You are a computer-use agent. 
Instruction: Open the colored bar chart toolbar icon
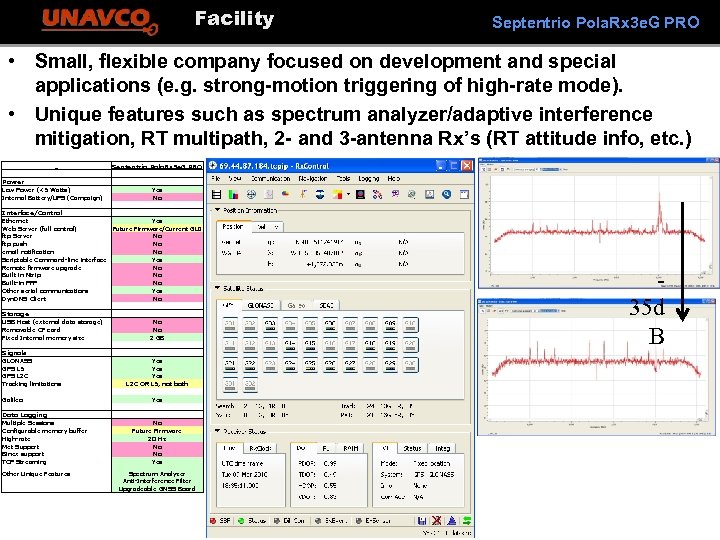(x=233, y=195)
